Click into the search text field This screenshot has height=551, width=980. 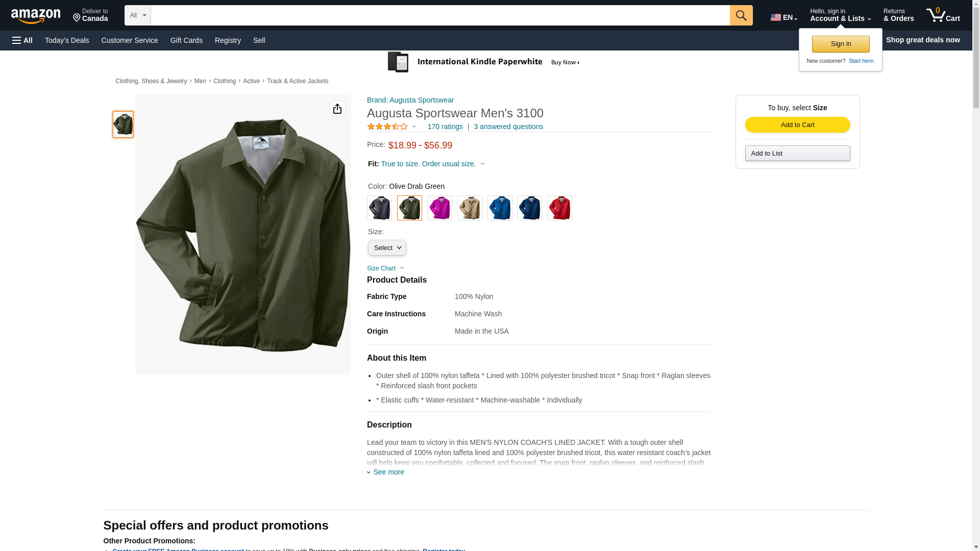(x=440, y=15)
